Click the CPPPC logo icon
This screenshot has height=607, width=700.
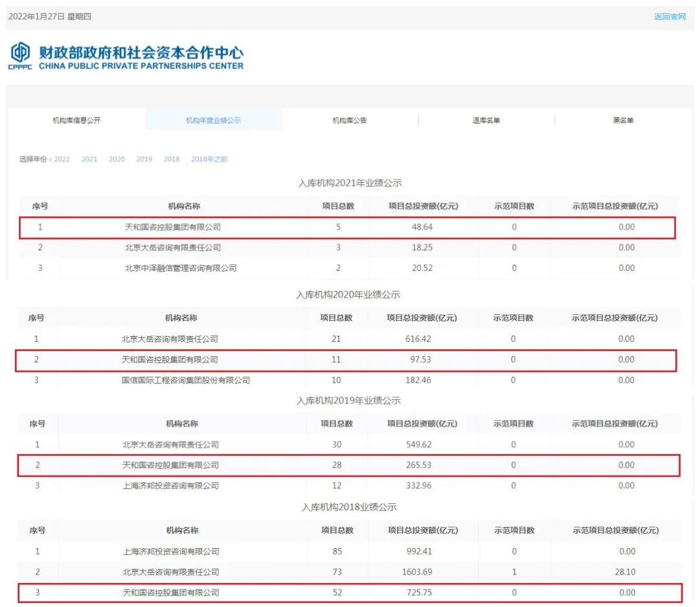point(20,55)
